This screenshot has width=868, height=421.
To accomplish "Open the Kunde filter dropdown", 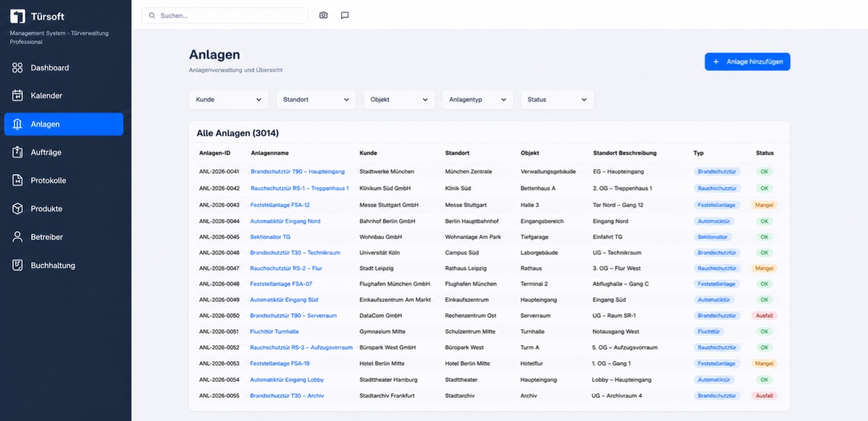I will click(x=229, y=100).
